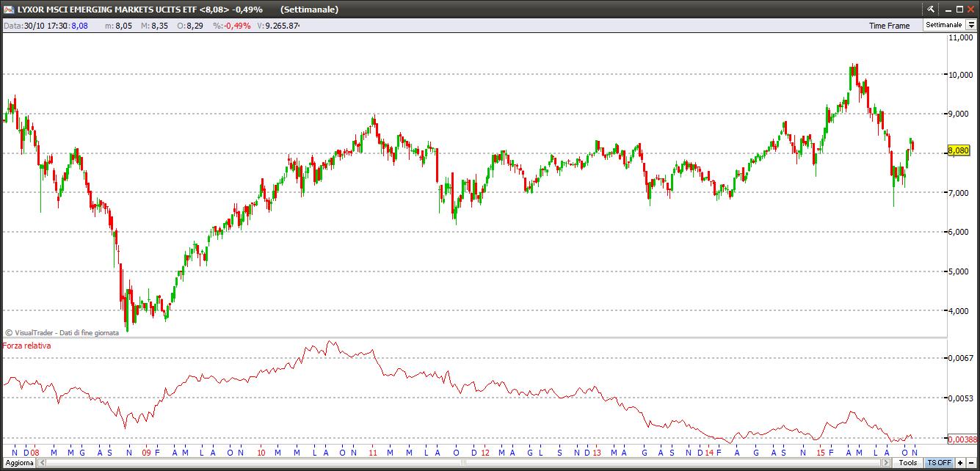Screen dimensions: 980x471
Task: Click the 09 year marker on time axis
Action: (x=146, y=453)
